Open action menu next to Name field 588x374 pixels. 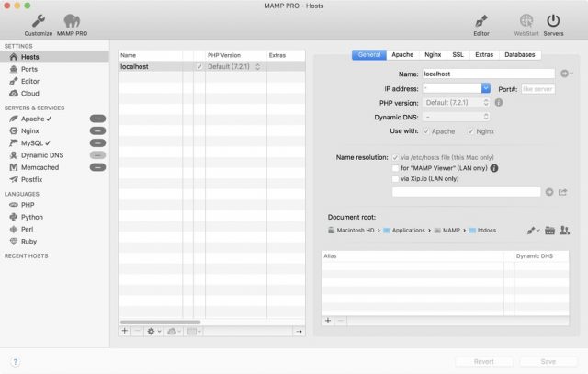pos(566,74)
